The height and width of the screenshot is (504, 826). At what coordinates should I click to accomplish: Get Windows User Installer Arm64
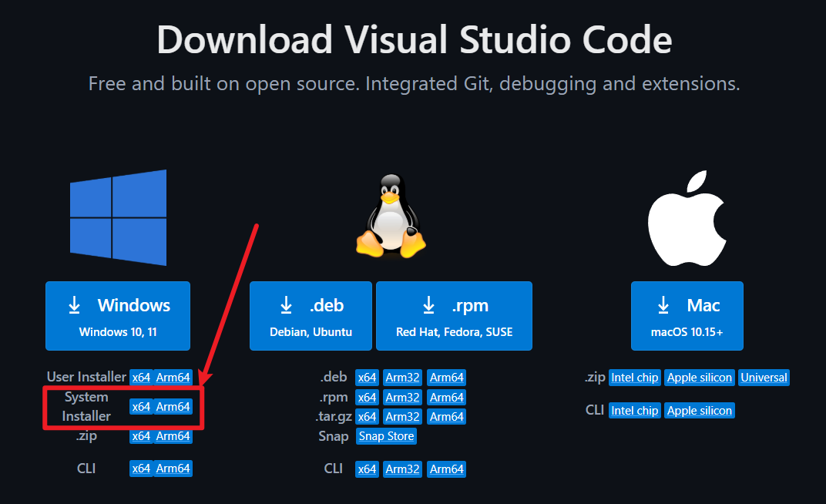173,377
